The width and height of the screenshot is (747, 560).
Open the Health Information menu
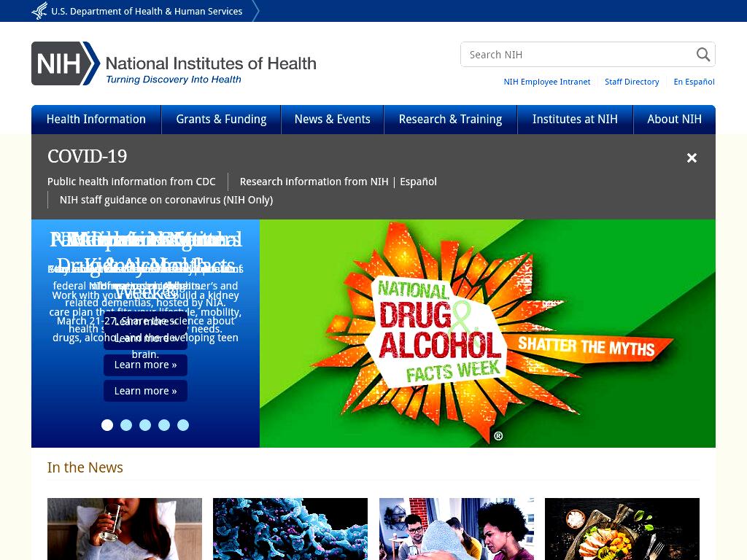pyautogui.click(x=96, y=119)
